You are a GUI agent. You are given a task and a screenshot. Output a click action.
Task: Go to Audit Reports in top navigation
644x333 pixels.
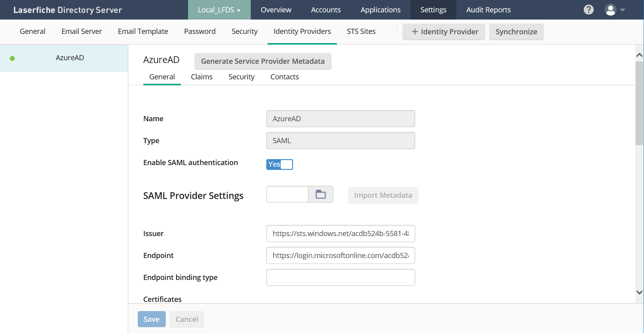(x=488, y=10)
